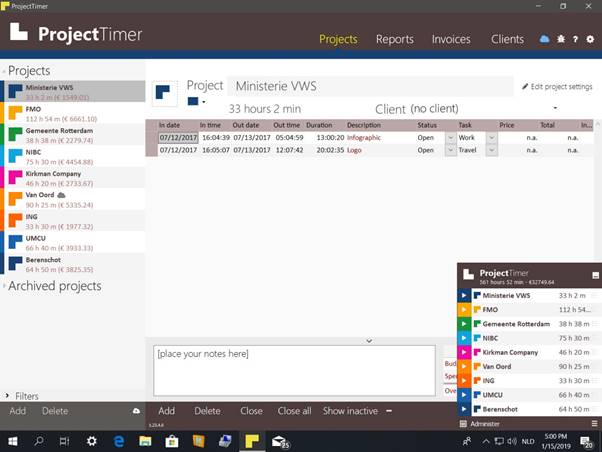602x452 pixels.
Task: Open Mail app from taskbar
Action: point(280,442)
